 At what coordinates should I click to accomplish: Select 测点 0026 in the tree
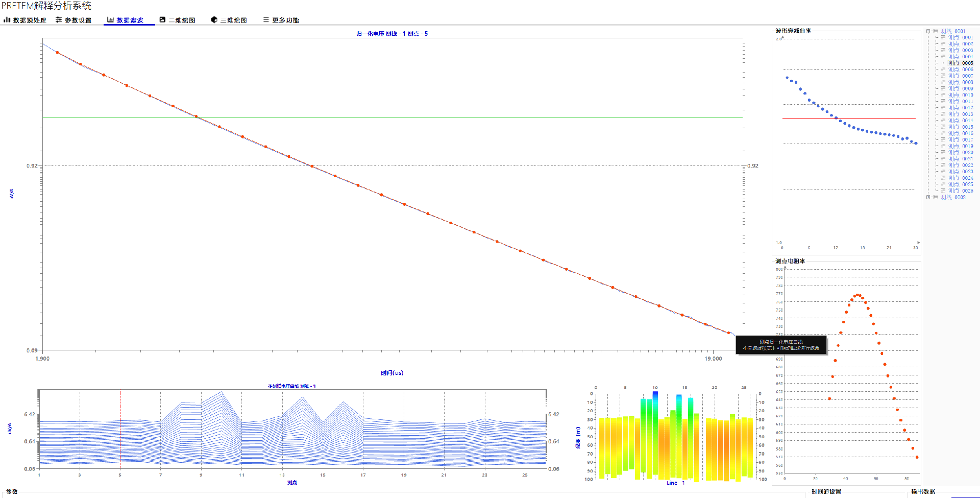click(961, 191)
